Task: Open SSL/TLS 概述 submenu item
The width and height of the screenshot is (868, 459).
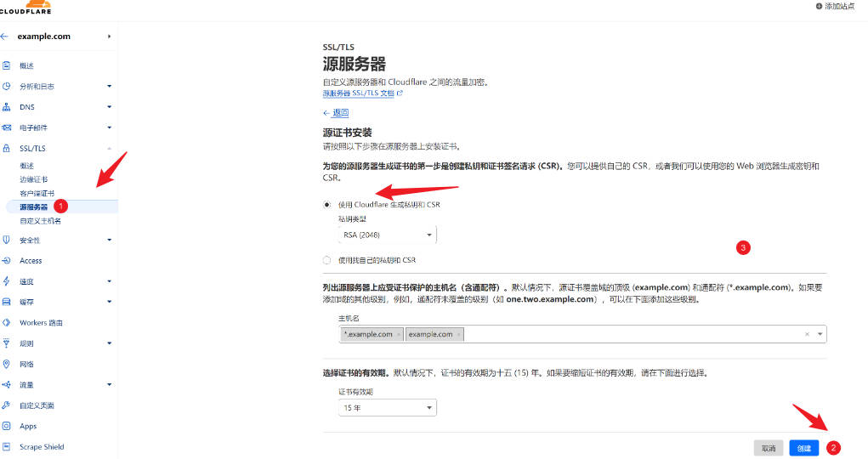Action: coord(26,166)
